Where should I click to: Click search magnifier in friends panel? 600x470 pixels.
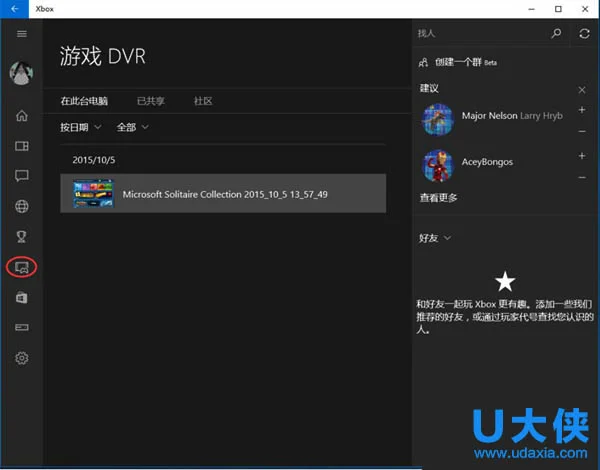[x=556, y=33]
